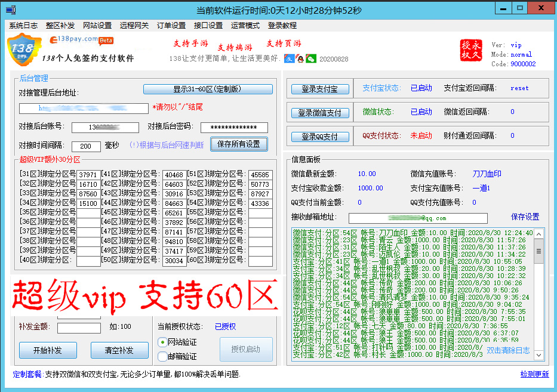Open the 网站设置 menu
The height and width of the screenshot is (392, 557).
pyautogui.click(x=97, y=26)
